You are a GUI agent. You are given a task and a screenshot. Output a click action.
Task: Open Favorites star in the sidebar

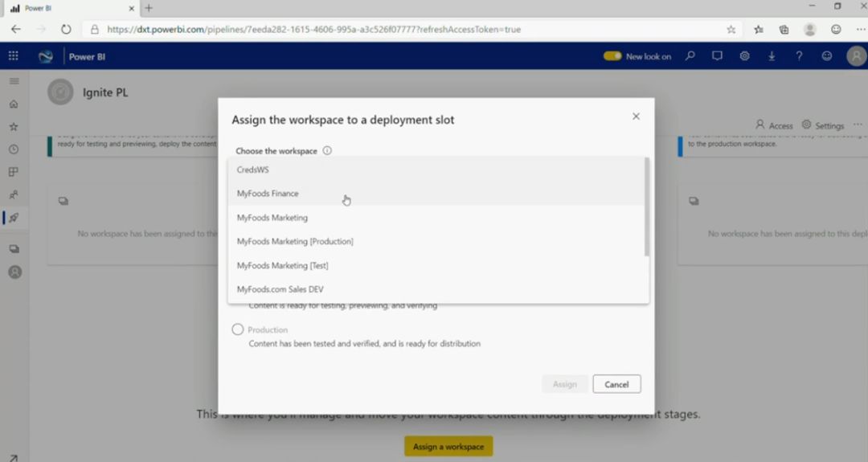click(14, 127)
